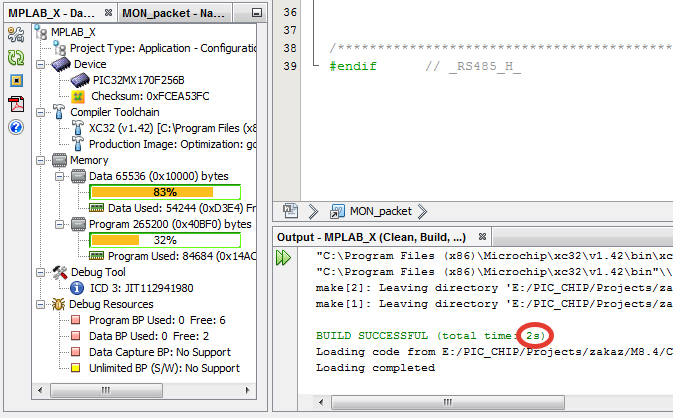Click the green re-run build arrows in Output
Image resolution: width=673 pixels, height=418 pixels.
(283, 258)
